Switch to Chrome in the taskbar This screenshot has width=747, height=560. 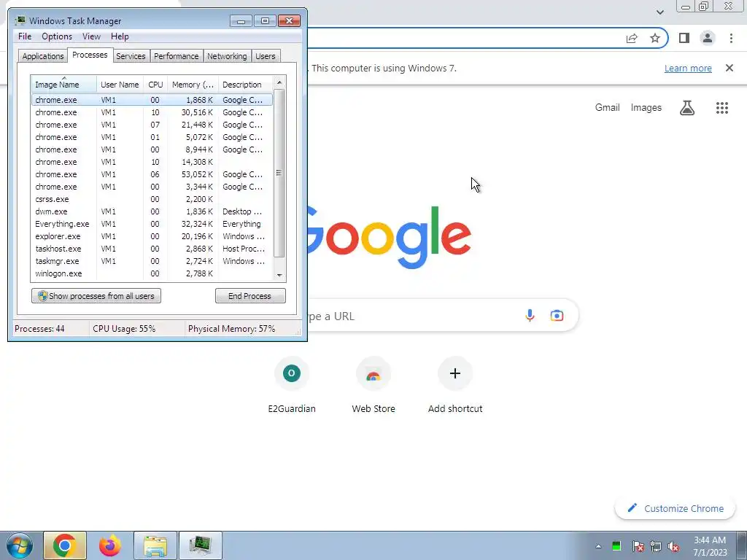point(65,545)
